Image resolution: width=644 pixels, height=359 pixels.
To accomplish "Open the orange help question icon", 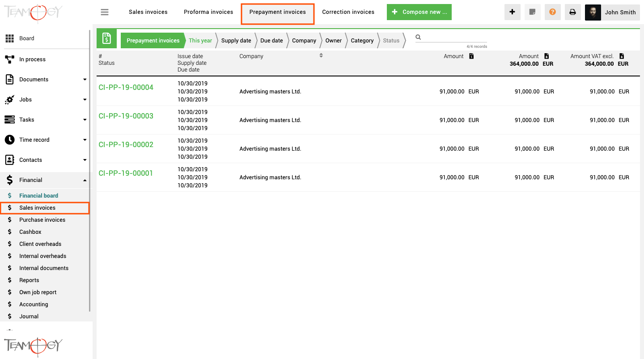I will [x=552, y=12].
